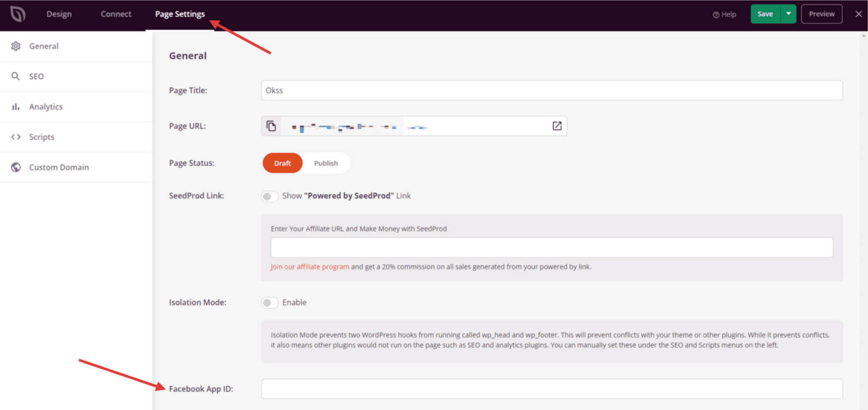Viewport: 868px width, 410px height.
Task: Select the Page Settings tab
Action: pos(180,14)
